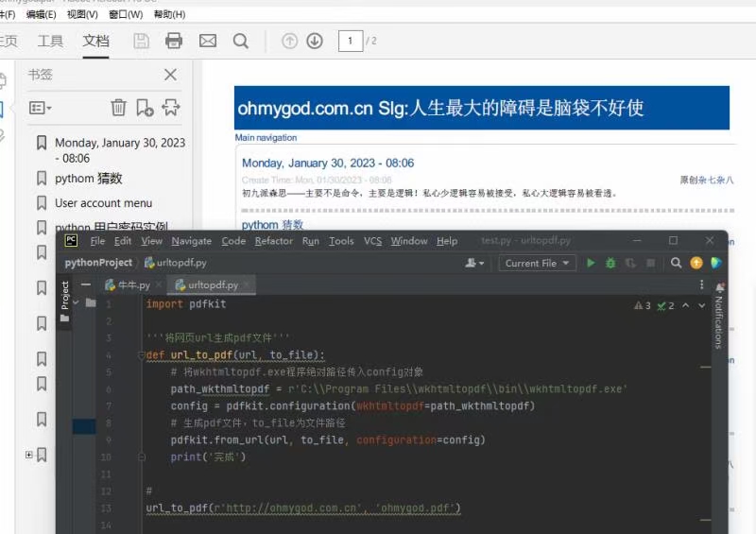This screenshot has height=534, width=756.
Task: Open PyCharm Edit menu
Action: (123, 241)
